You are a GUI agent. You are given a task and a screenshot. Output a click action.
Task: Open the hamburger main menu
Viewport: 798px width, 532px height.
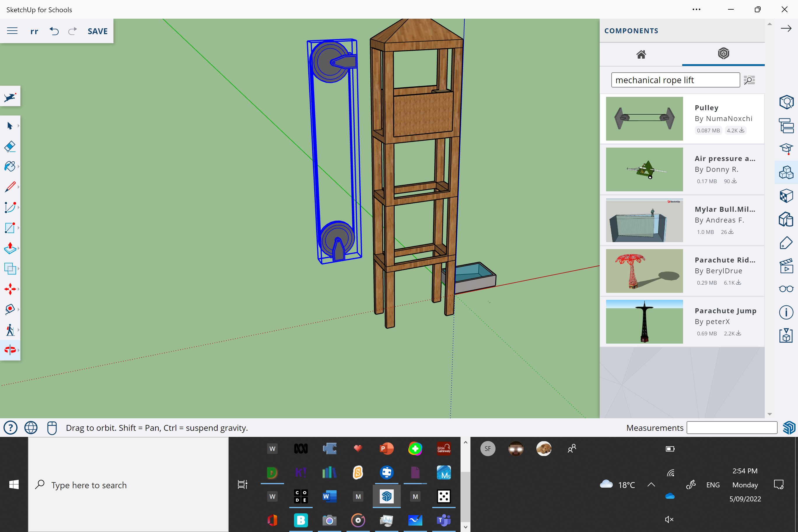click(x=12, y=31)
